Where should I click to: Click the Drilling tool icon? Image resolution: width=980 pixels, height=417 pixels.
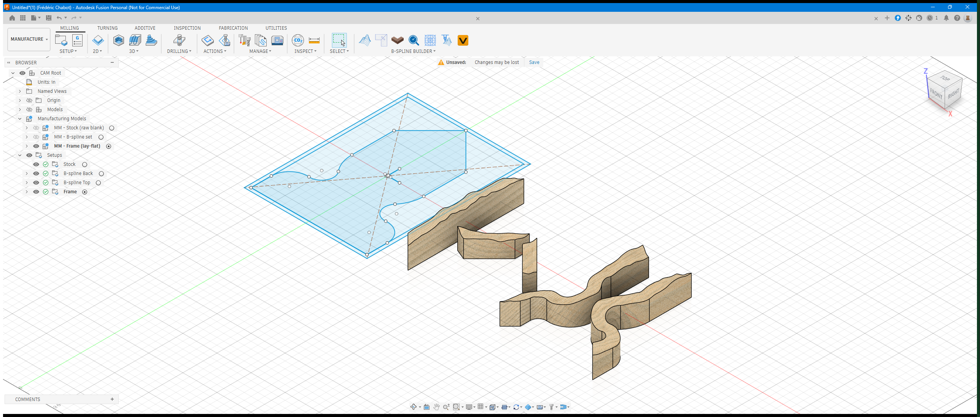point(179,40)
